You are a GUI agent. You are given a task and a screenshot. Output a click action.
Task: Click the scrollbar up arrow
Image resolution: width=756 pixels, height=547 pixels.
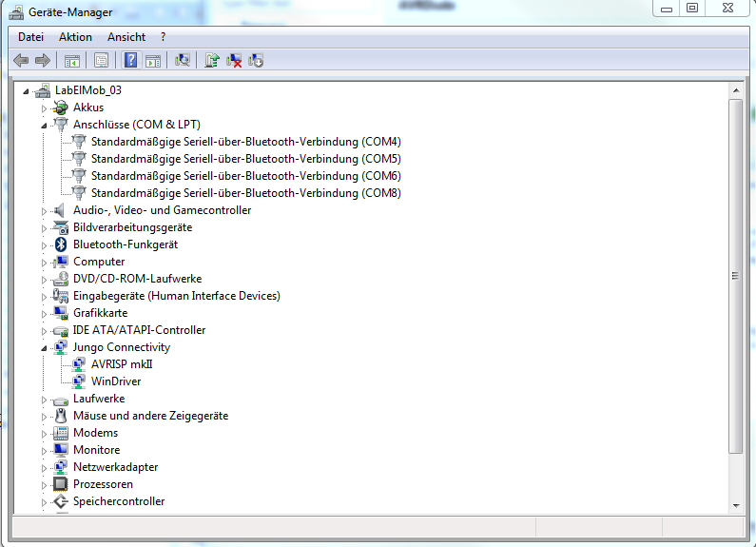tap(736, 90)
